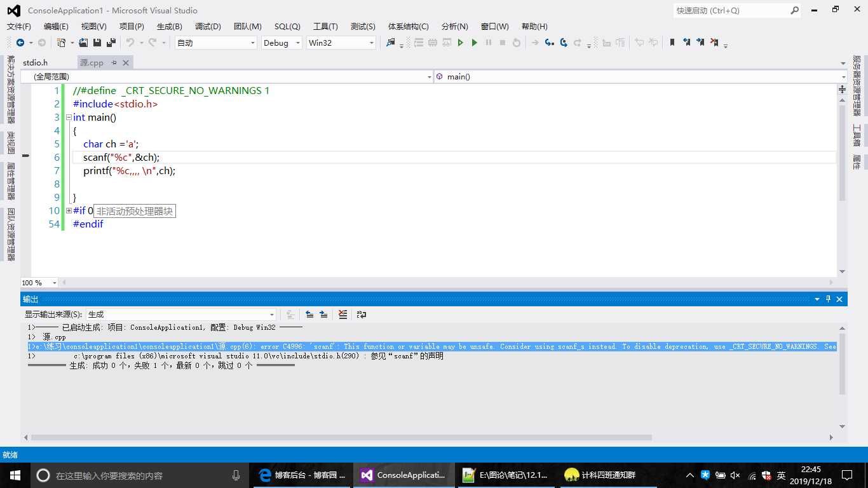The image size is (868, 488).
Task: Open the 调试(D) menu
Action: click(208, 26)
